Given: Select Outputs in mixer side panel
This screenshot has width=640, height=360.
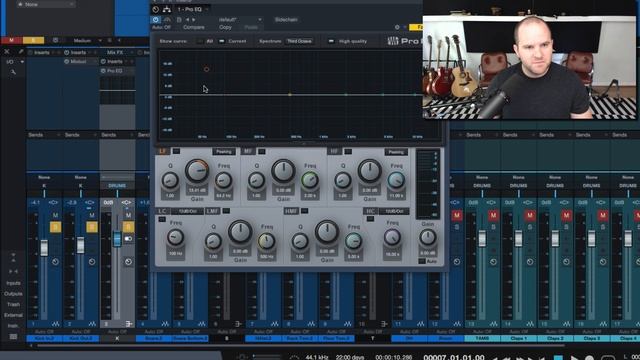Looking at the screenshot, I should [x=13, y=293].
